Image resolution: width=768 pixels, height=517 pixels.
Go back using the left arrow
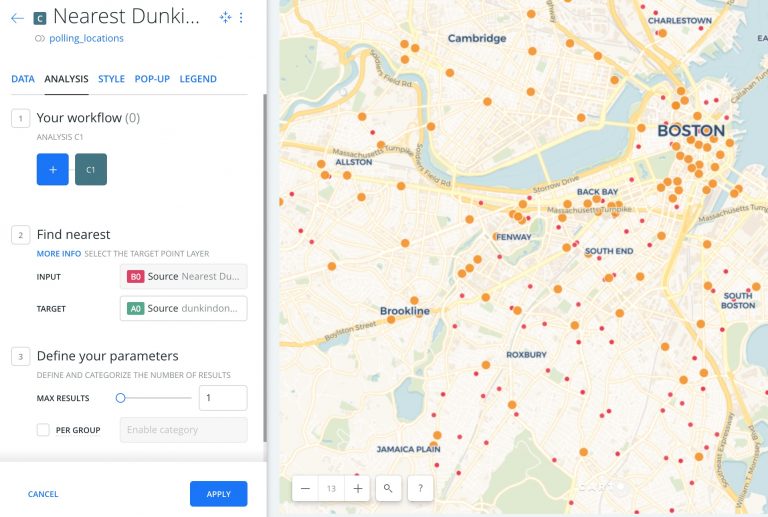(17, 18)
